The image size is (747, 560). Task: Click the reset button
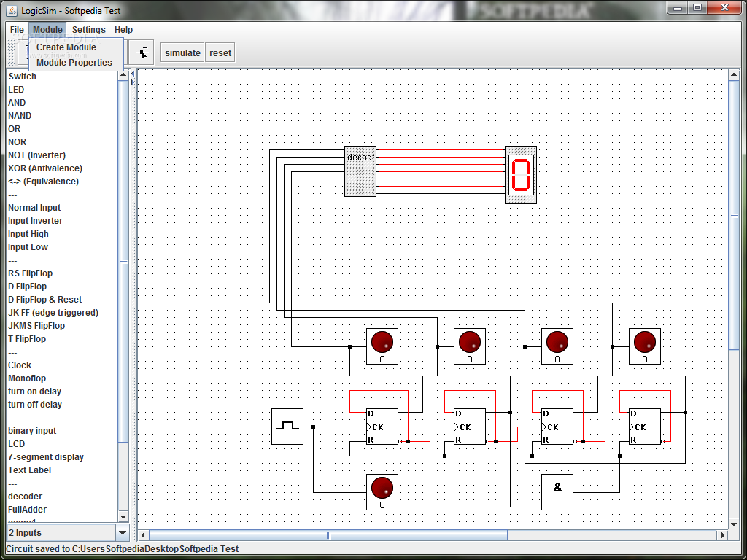(220, 52)
